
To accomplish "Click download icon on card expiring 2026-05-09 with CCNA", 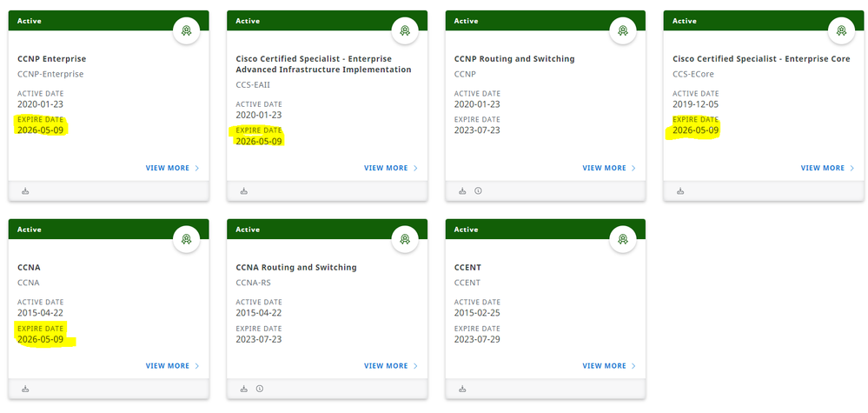I will click(25, 389).
